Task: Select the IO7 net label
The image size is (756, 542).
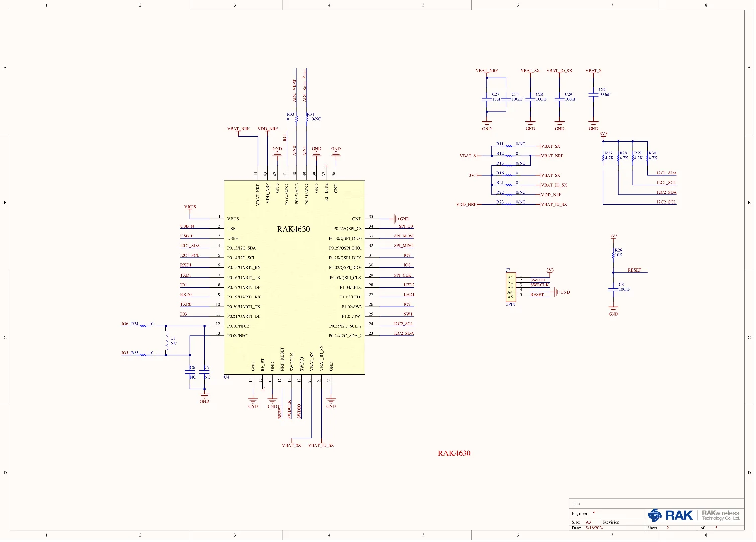Action: click(x=407, y=256)
